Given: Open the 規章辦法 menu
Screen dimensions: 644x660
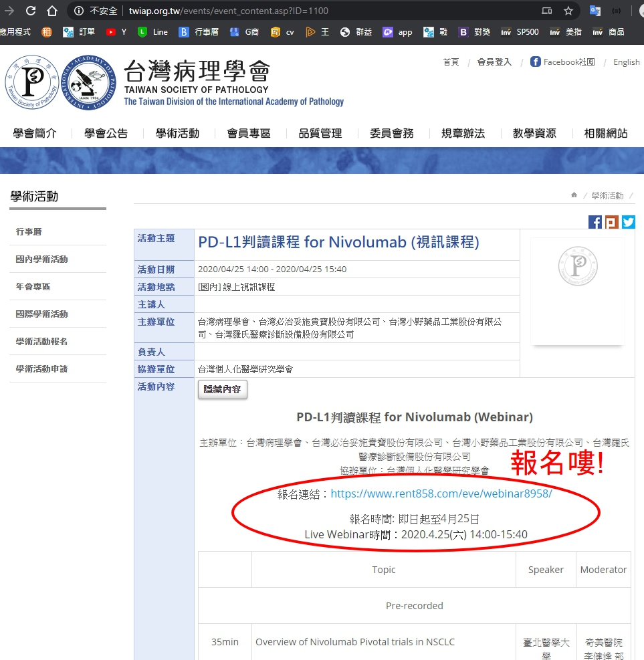Looking at the screenshot, I should [x=463, y=134].
